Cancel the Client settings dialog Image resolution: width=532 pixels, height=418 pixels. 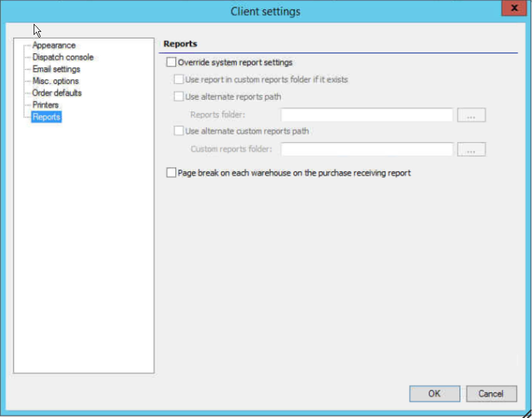pos(491,394)
